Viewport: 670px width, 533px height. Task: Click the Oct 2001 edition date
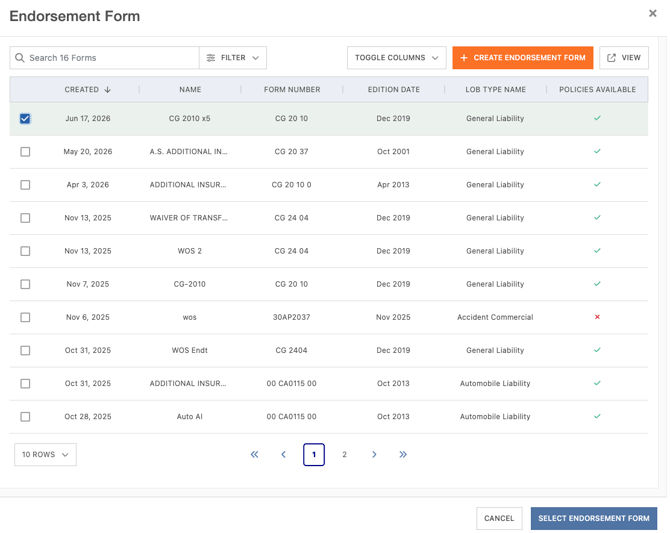[393, 151]
